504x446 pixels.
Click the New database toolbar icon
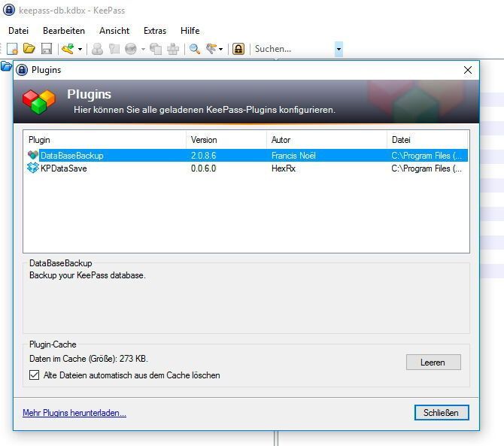click(x=12, y=49)
